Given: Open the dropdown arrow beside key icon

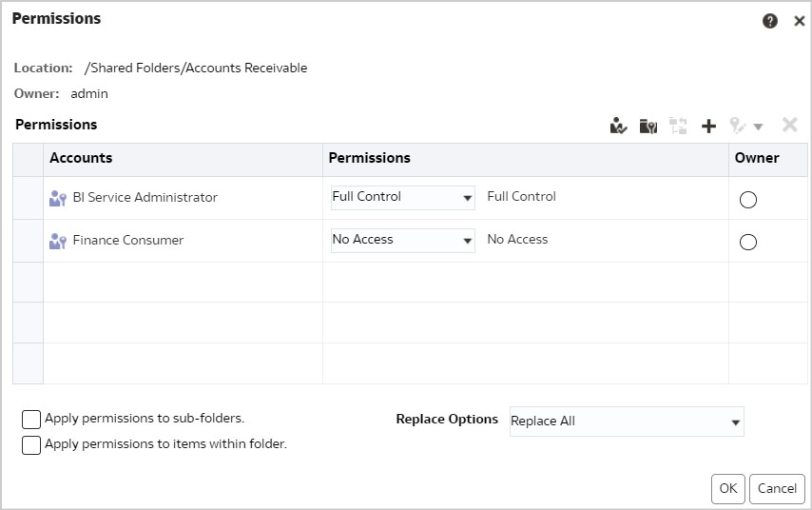Looking at the screenshot, I should (x=758, y=127).
